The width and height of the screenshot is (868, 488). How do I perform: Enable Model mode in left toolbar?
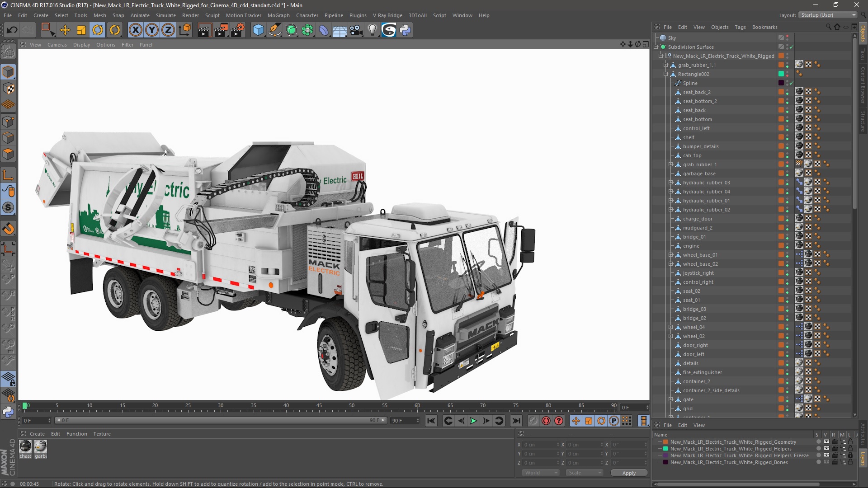8,72
